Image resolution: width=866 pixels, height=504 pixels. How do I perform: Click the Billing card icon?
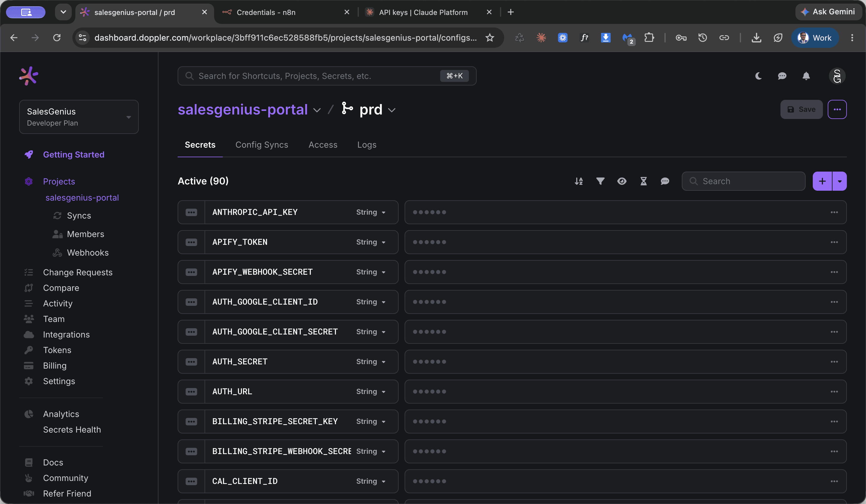[28, 366]
